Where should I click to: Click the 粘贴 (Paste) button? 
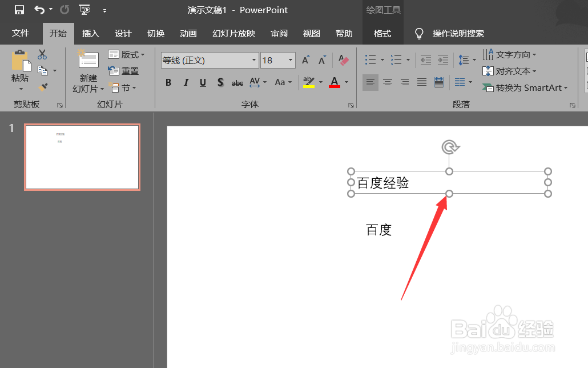click(20, 65)
